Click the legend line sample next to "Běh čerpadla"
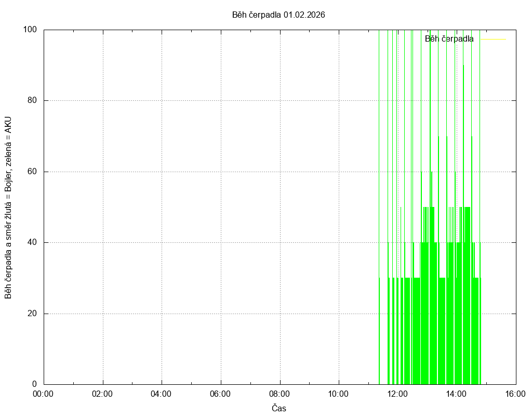The height and width of the screenshot is (416, 532). (492, 39)
